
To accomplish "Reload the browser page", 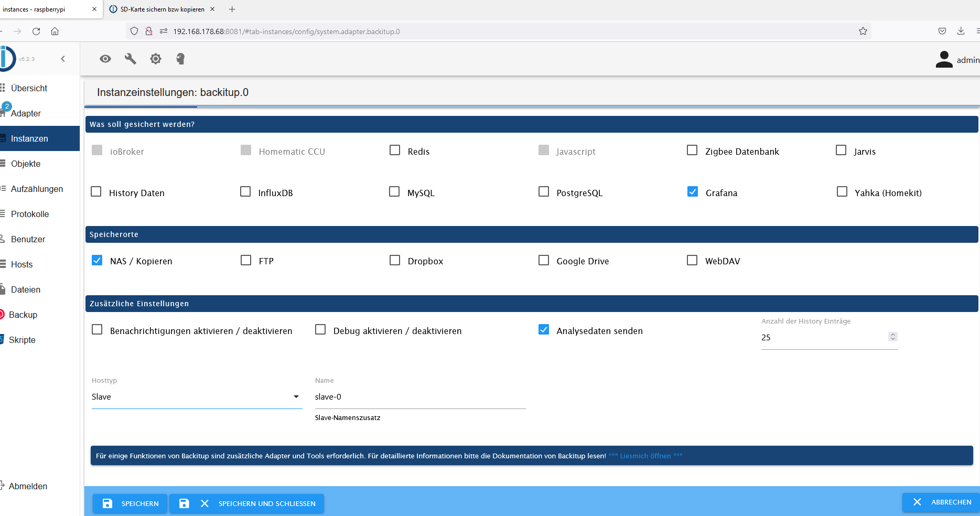I will pyautogui.click(x=36, y=31).
